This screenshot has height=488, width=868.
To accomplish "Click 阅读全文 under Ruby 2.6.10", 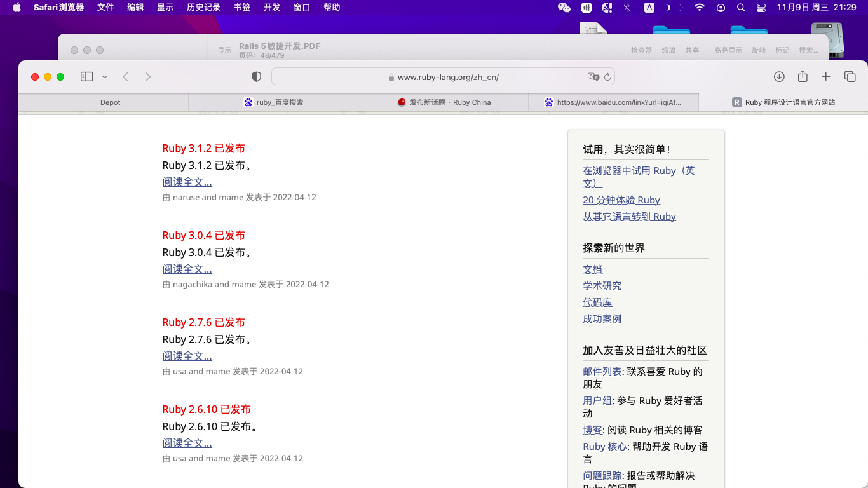I will [x=187, y=443].
